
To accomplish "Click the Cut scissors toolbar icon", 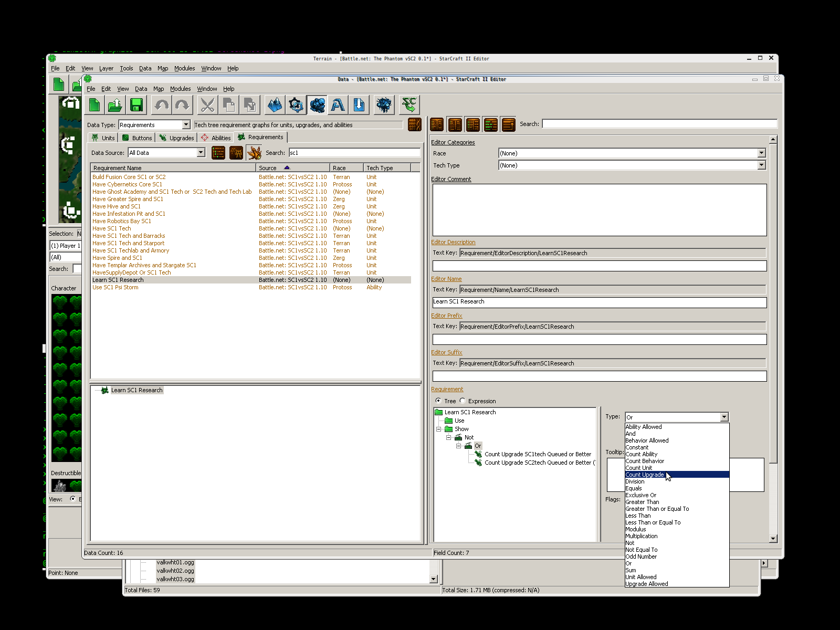I will pos(207,105).
